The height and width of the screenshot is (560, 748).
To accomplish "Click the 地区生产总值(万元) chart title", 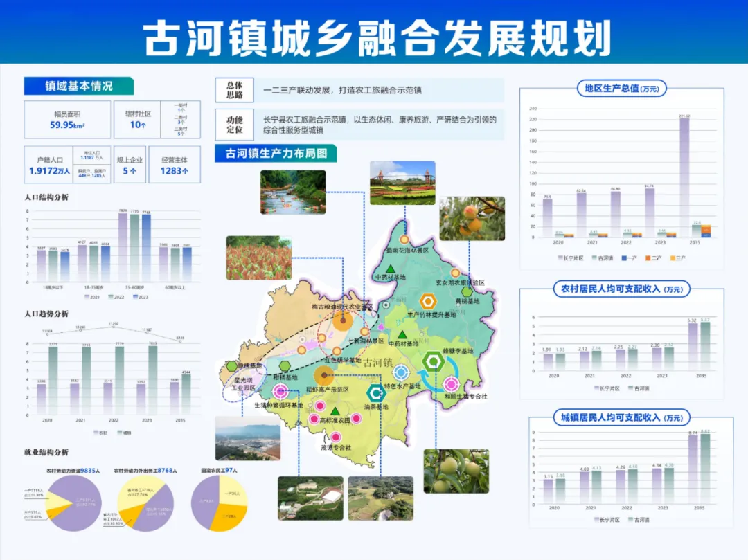I will tap(621, 88).
